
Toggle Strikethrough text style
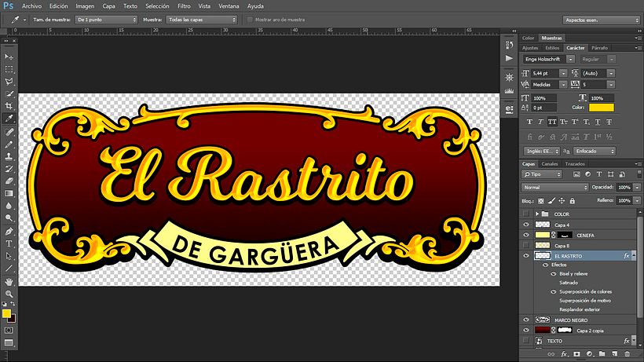pyautogui.click(x=609, y=122)
